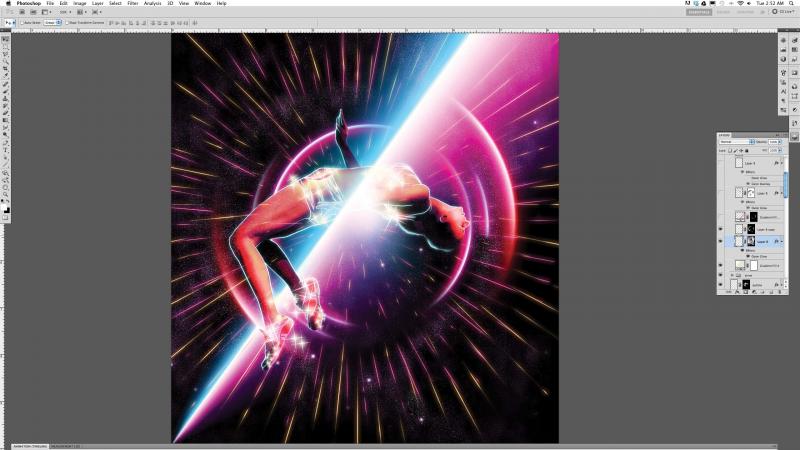Image resolution: width=800 pixels, height=450 pixels.
Task: Click the Essentials workspace button
Action: [701, 12]
